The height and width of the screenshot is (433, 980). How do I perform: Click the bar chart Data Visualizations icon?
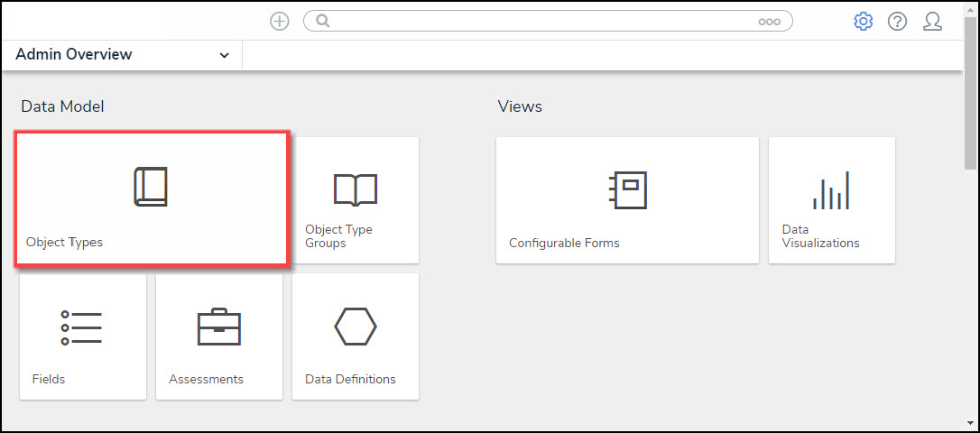[x=831, y=190]
